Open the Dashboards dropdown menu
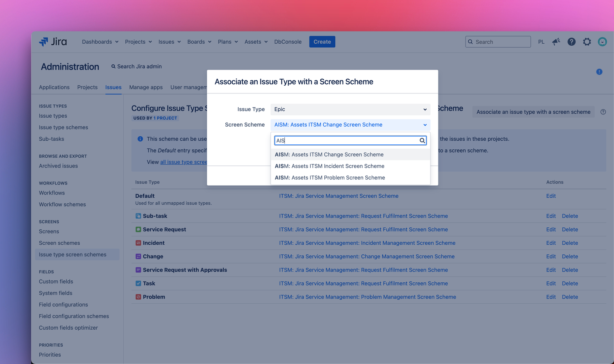 [x=100, y=42]
